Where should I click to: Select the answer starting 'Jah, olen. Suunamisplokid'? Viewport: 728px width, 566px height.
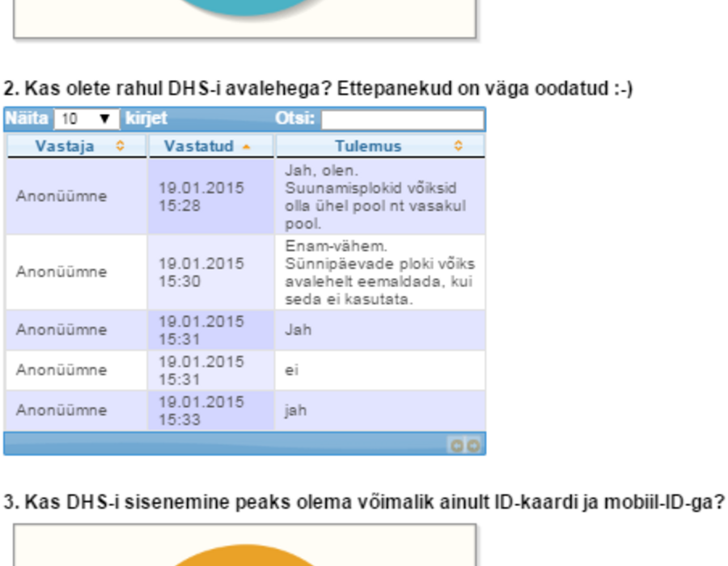381,196
